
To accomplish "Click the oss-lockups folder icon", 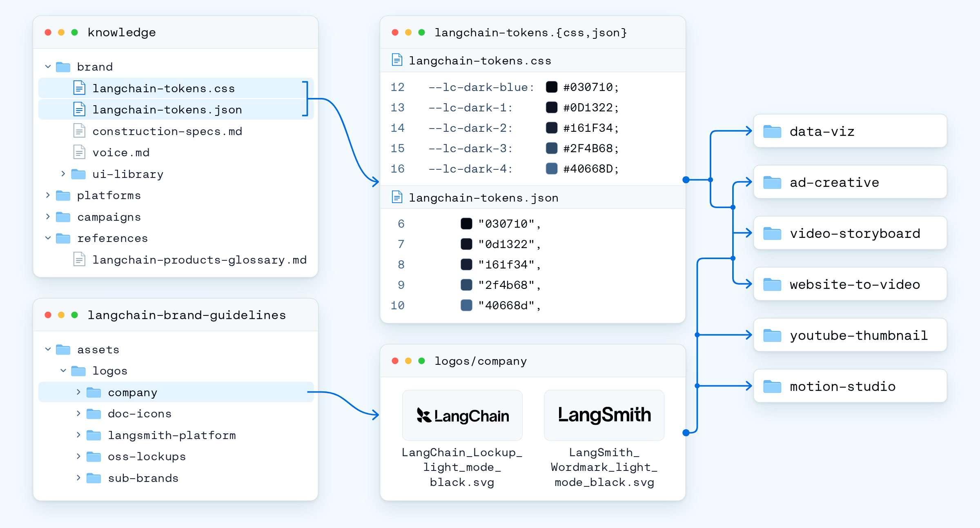I will (94, 457).
